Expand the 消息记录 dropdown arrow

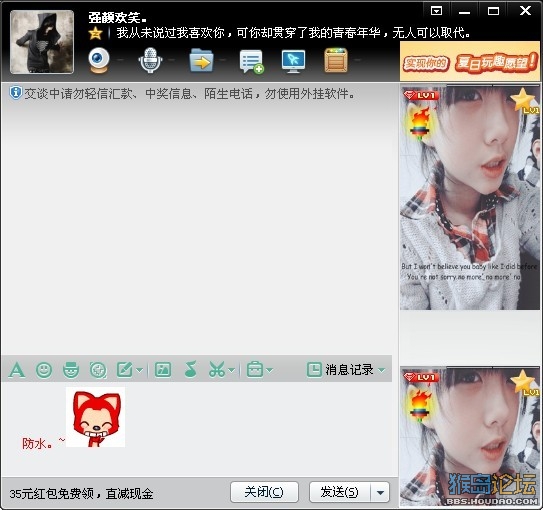coord(382,370)
